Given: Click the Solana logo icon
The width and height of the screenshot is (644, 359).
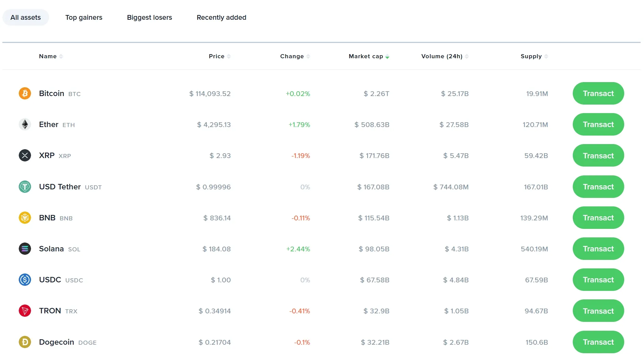Looking at the screenshot, I should [25, 249].
